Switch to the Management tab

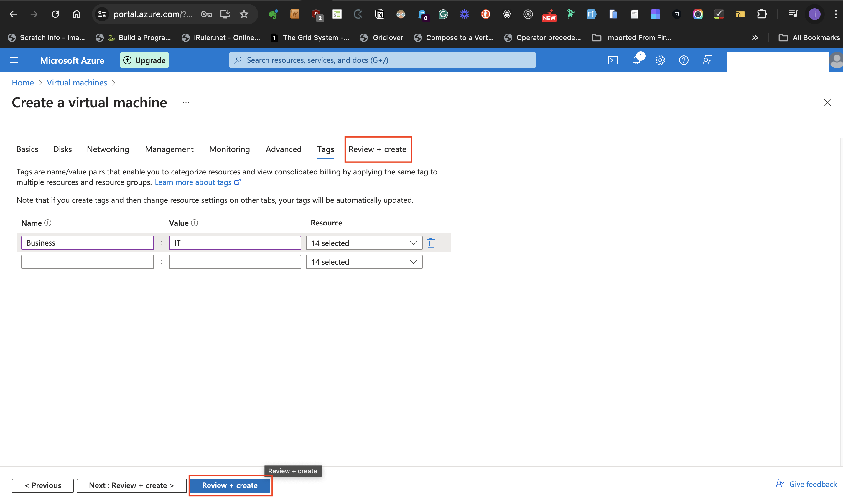[x=169, y=149]
